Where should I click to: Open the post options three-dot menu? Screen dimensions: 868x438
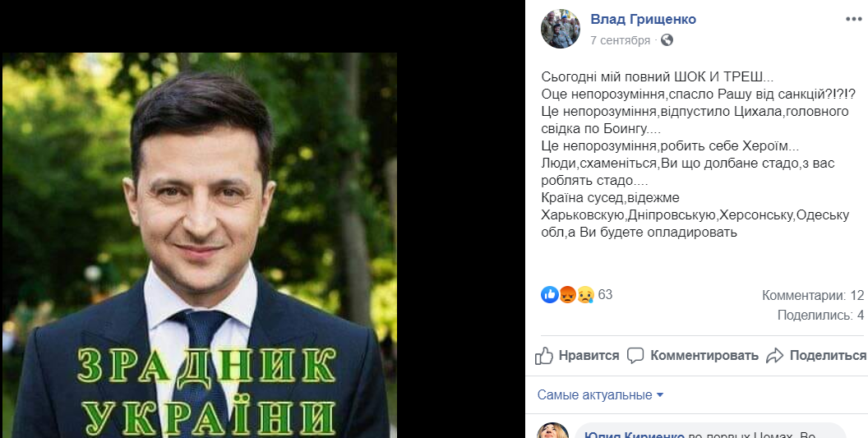coord(853,20)
